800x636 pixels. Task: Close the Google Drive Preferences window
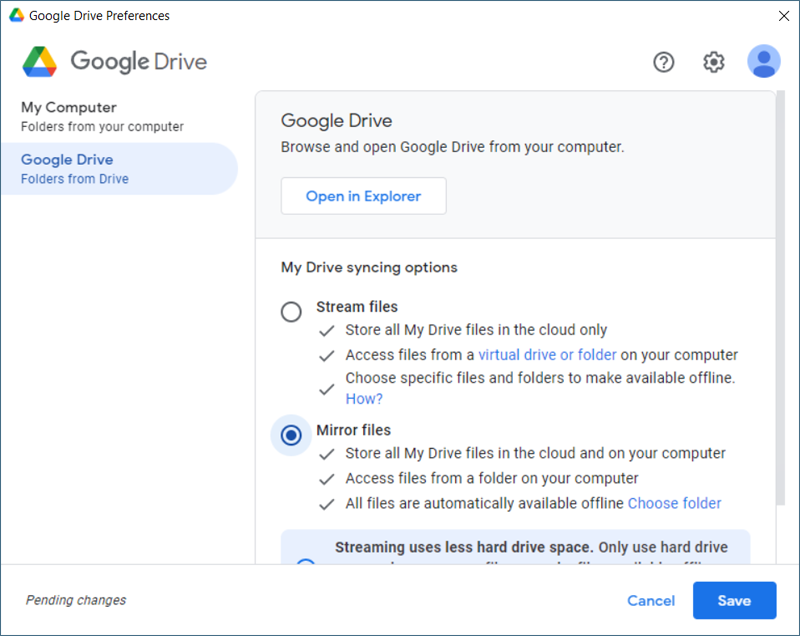[x=784, y=16]
